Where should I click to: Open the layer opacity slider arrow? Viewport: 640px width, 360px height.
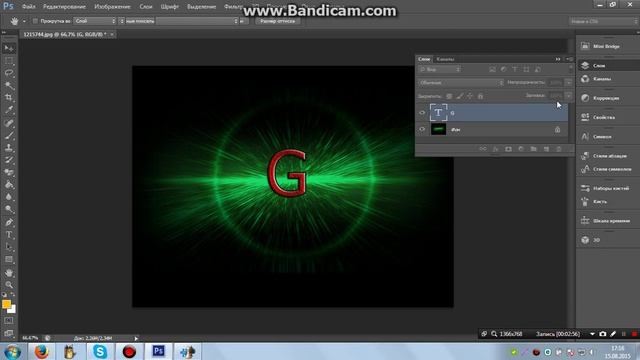point(569,83)
